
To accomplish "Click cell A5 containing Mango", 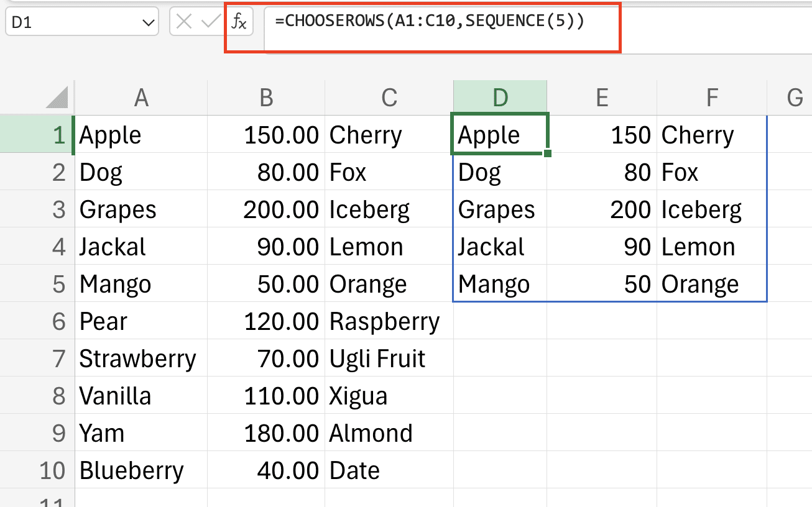I will (141, 283).
